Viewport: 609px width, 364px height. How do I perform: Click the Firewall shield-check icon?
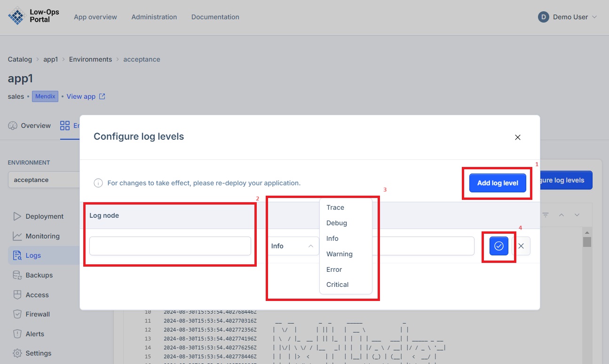click(17, 314)
